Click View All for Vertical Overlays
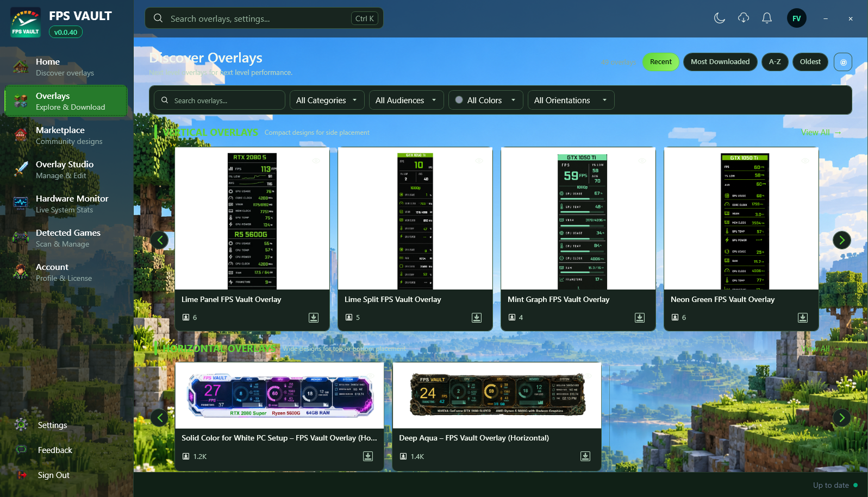The width and height of the screenshot is (868, 497). (821, 133)
